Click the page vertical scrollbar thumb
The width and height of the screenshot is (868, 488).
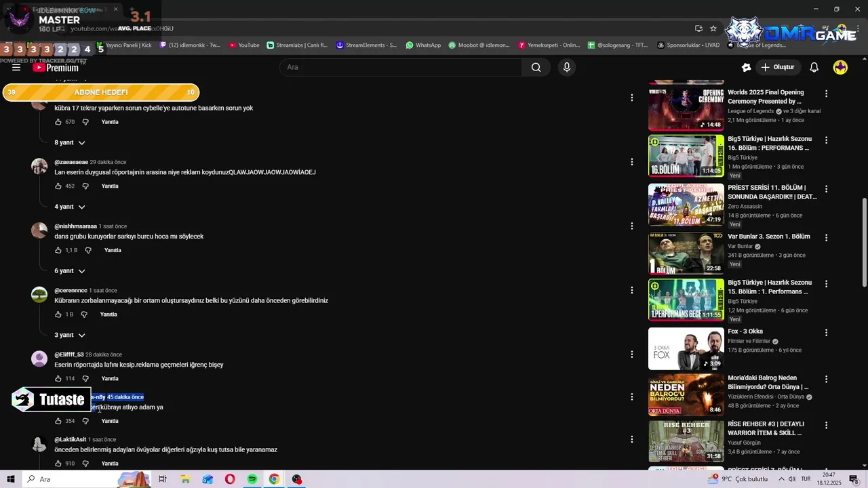point(864,243)
